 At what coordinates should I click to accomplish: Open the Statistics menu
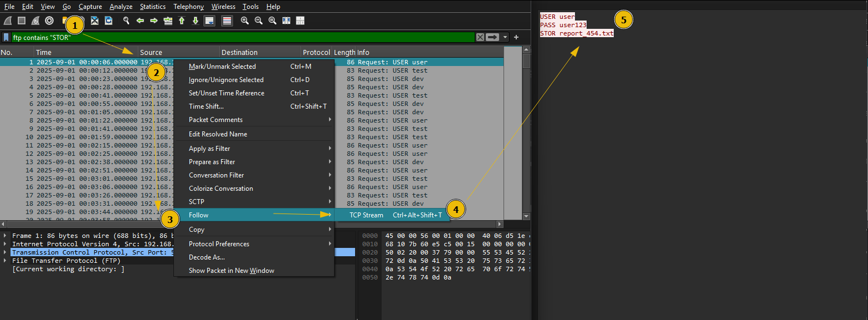152,7
